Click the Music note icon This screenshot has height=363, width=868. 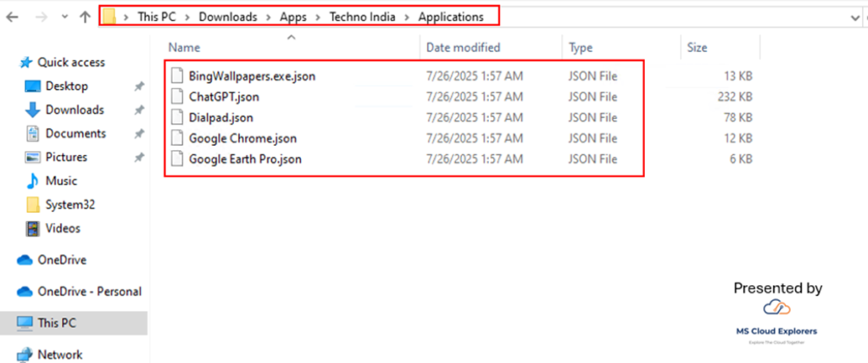33,181
